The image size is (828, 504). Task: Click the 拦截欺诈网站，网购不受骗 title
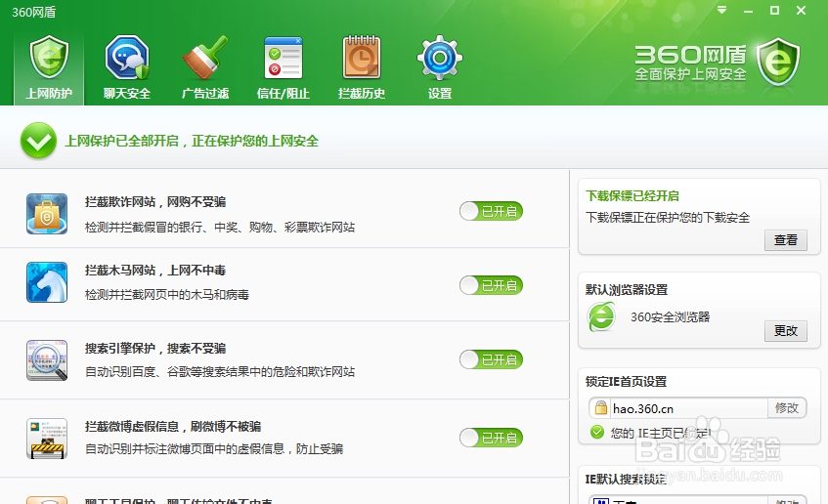155,202
